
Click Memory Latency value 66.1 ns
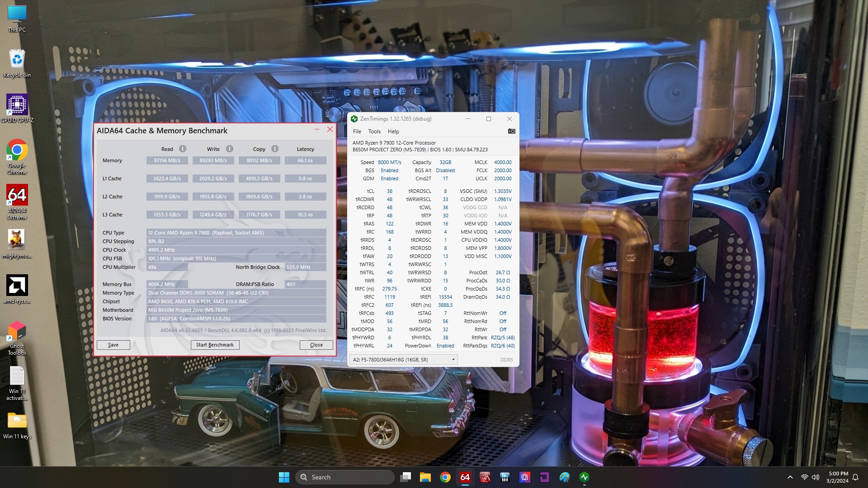tap(305, 160)
